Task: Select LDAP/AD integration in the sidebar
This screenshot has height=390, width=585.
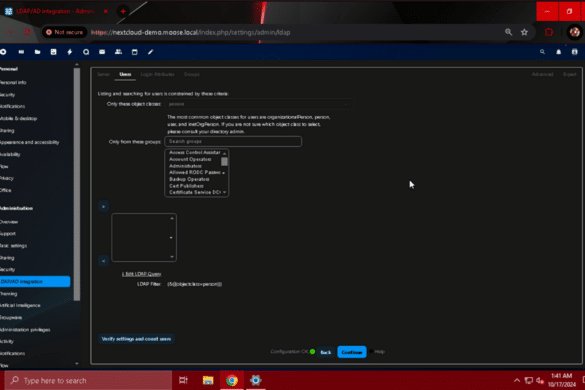Action: [x=35, y=281]
